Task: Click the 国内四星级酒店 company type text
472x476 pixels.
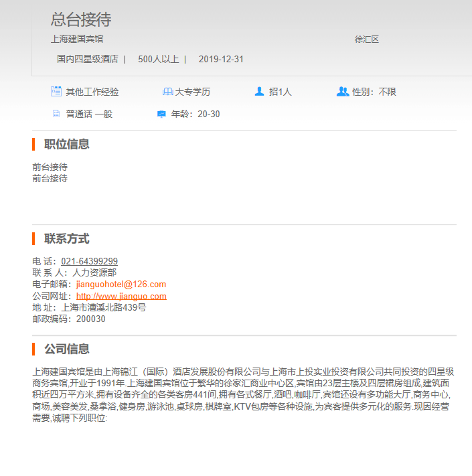Action: [x=88, y=59]
